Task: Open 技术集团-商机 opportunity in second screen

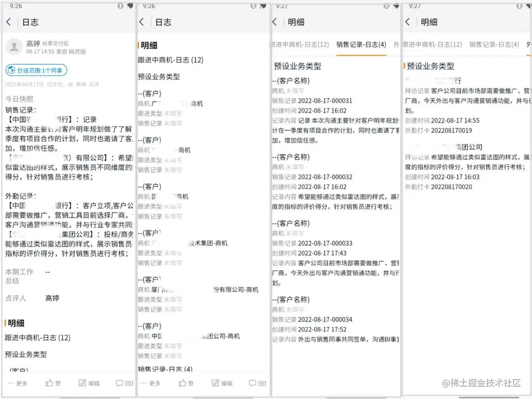Action: point(183,243)
